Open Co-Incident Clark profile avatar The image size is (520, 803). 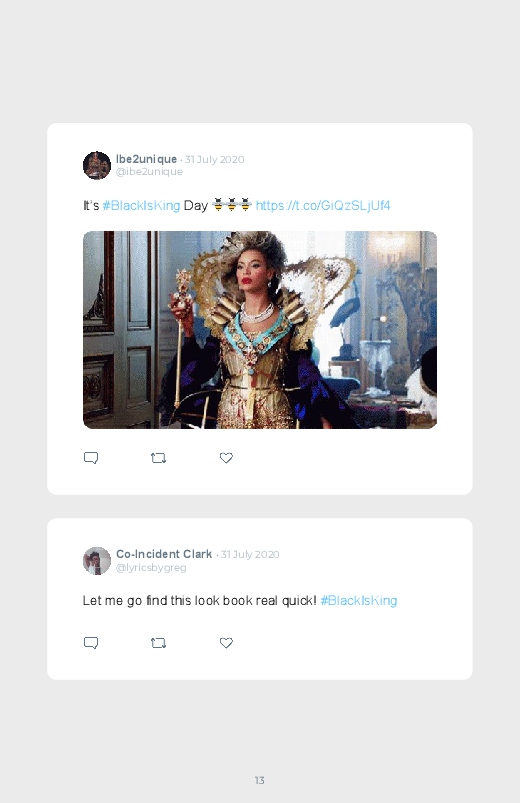[97, 561]
